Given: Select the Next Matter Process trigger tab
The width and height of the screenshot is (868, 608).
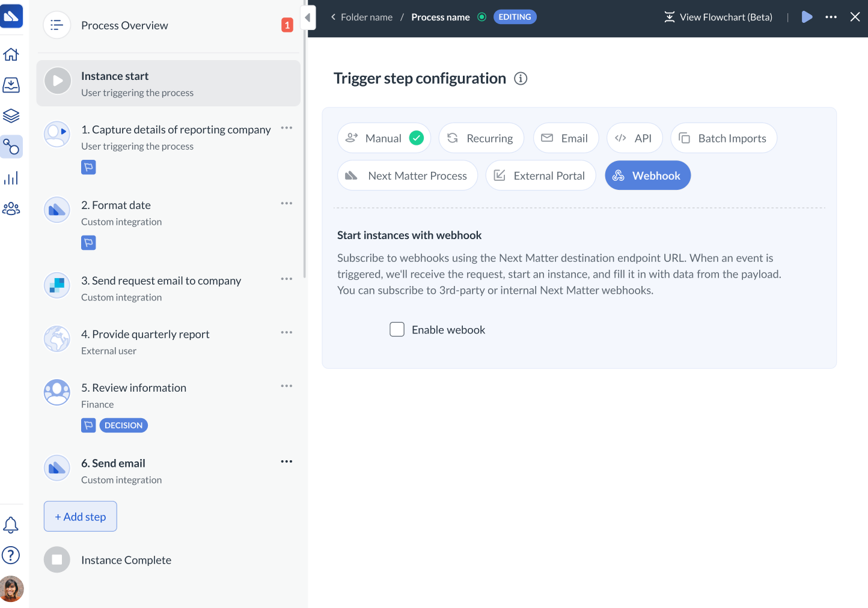Looking at the screenshot, I should click(x=408, y=175).
